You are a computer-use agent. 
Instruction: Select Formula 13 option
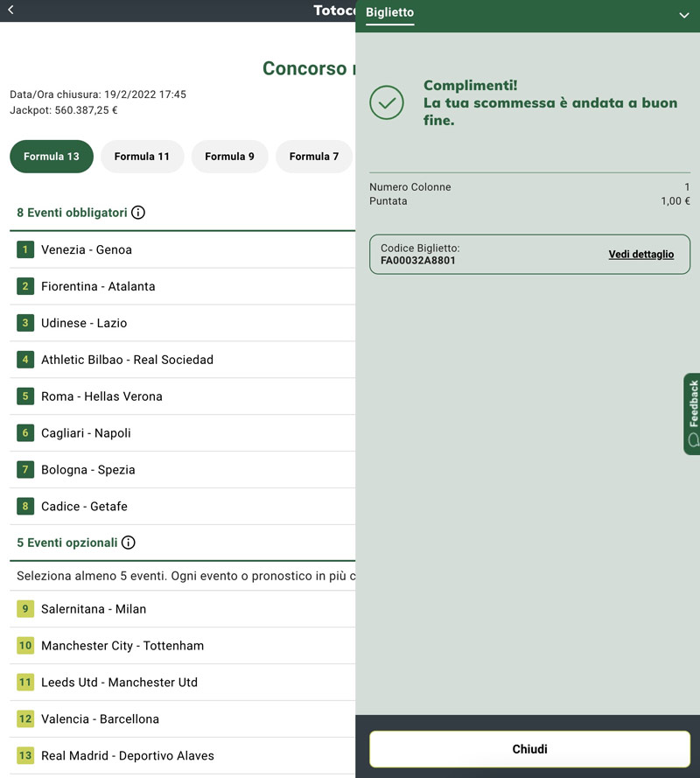[52, 157]
